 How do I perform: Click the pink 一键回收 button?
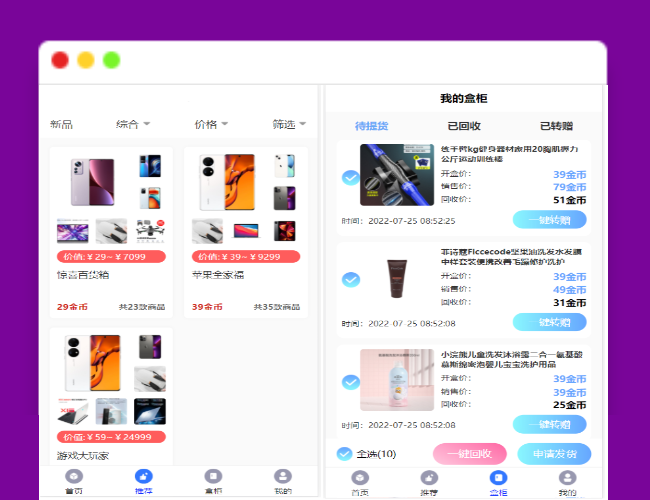pos(470,454)
